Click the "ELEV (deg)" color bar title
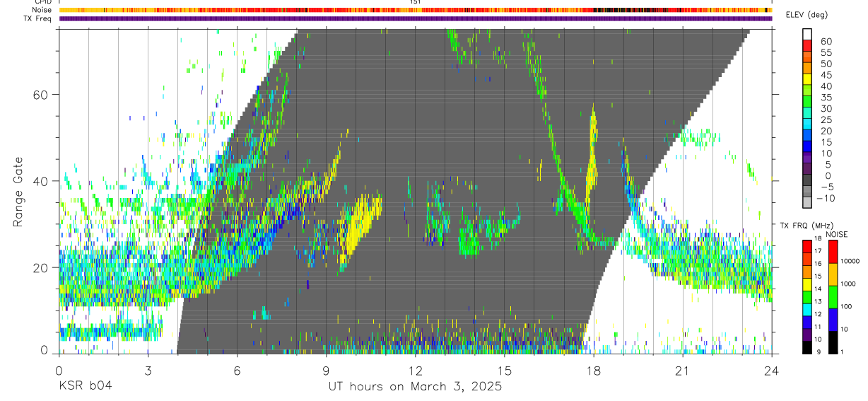Screen dimensions: 868x401 point(807,15)
